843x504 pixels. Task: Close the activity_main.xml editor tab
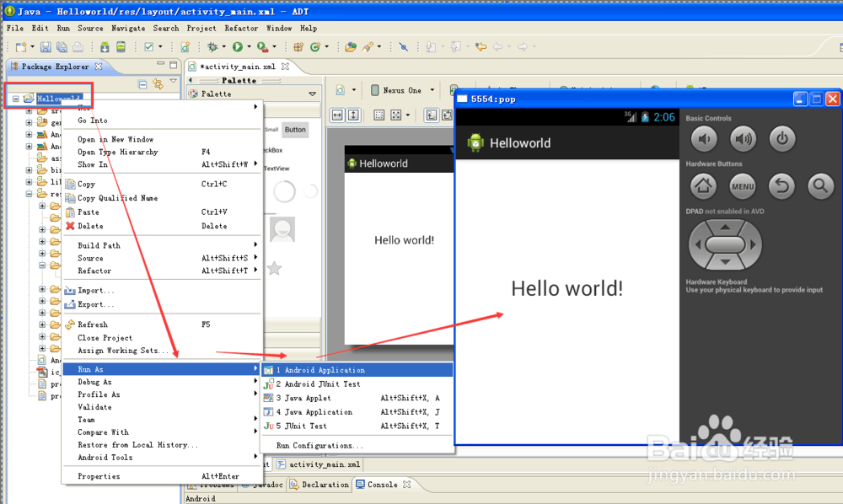(x=285, y=67)
